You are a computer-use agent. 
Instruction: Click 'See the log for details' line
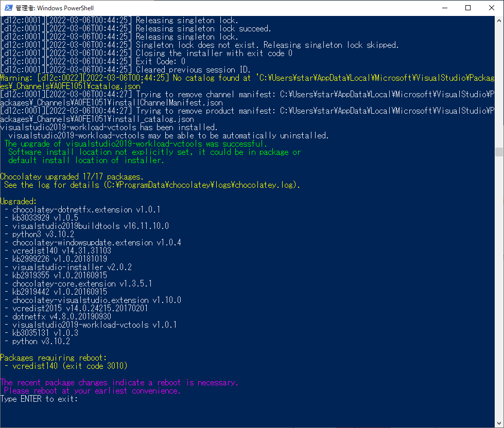152,185
